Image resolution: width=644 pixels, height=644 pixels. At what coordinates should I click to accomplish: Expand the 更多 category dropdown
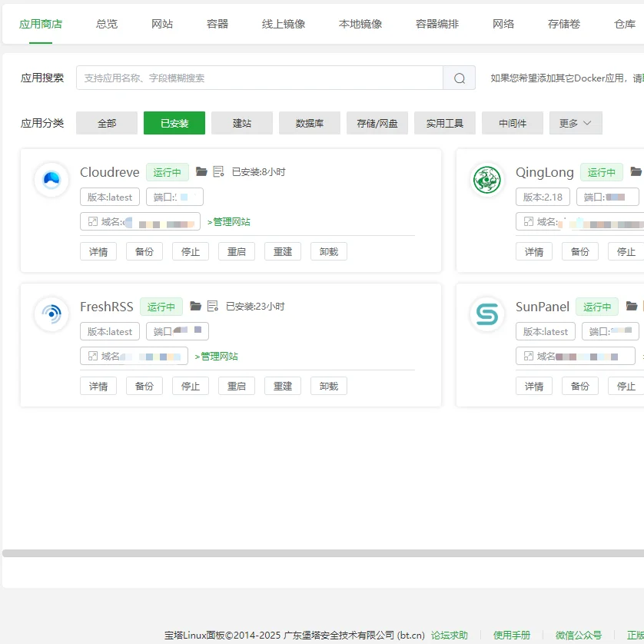pyautogui.click(x=576, y=123)
